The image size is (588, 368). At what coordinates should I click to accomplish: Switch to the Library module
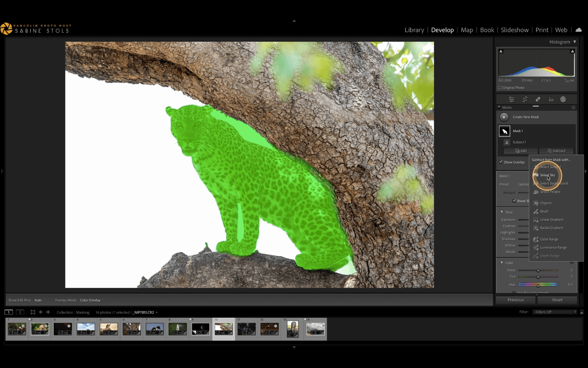(x=414, y=30)
